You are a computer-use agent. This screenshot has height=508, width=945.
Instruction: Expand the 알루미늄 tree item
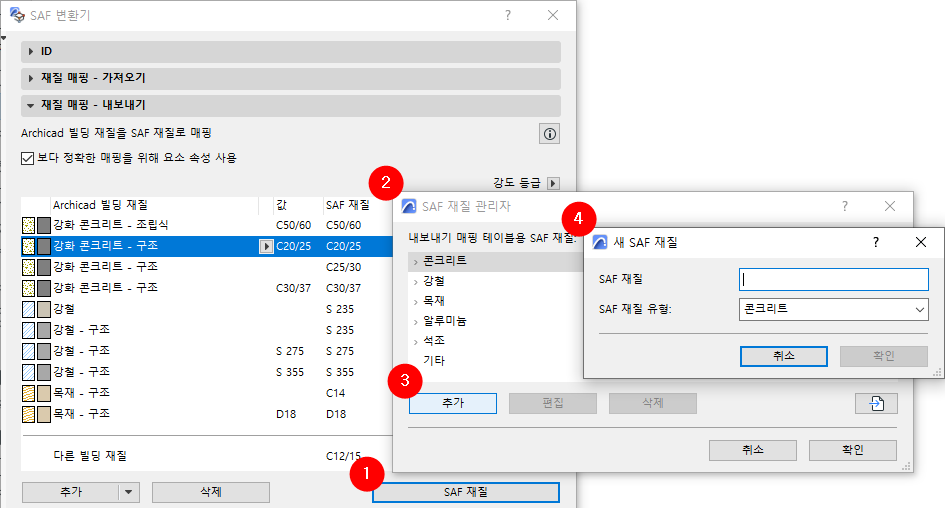pyautogui.click(x=415, y=322)
